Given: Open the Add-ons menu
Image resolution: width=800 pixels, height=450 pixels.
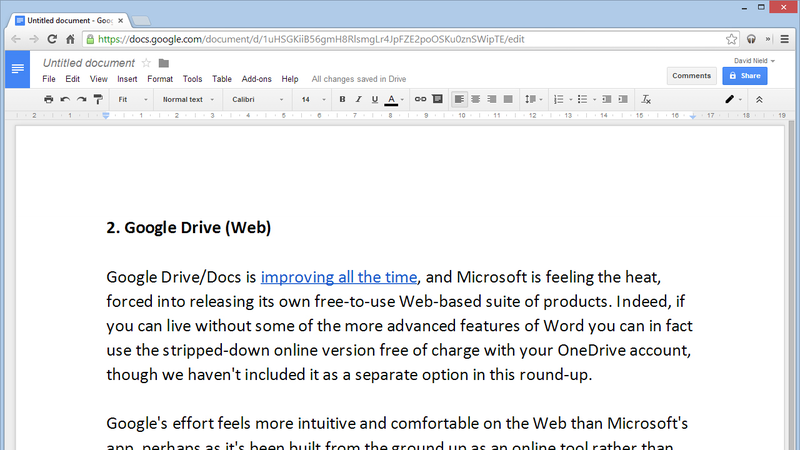Looking at the screenshot, I should pyautogui.click(x=256, y=79).
